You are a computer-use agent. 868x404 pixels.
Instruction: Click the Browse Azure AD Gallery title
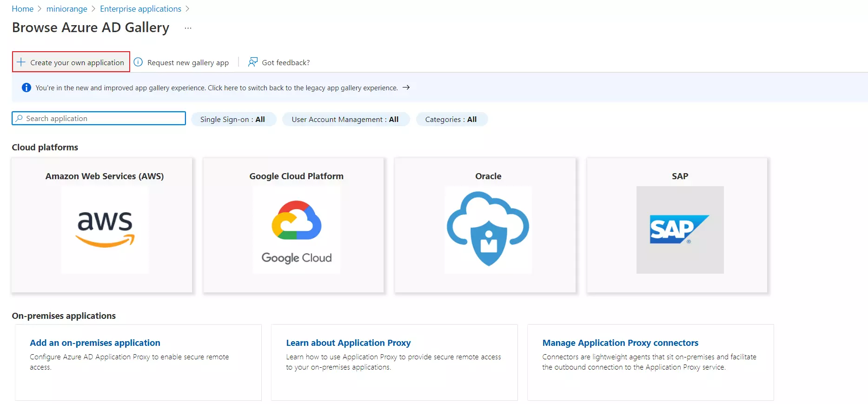click(x=91, y=27)
